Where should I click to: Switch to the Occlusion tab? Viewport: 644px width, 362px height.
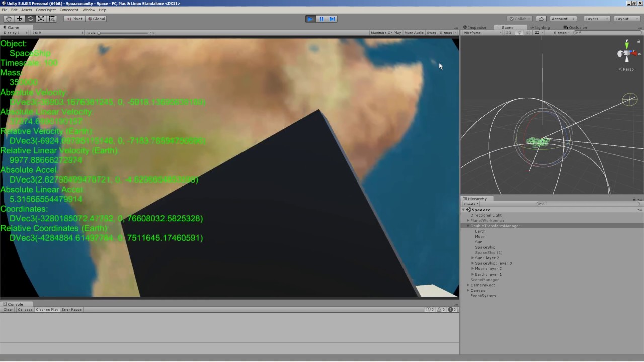coord(575,27)
